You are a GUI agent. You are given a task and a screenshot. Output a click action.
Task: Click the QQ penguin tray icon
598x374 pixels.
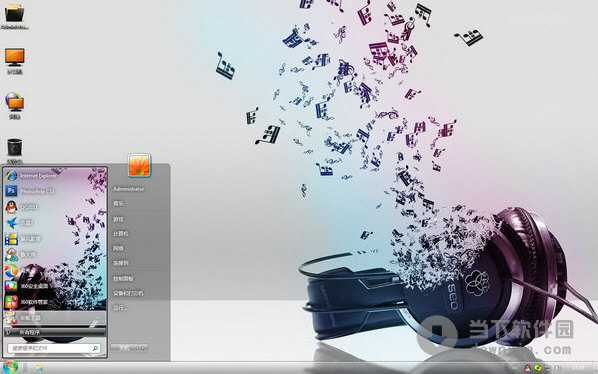[x=527, y=368]
